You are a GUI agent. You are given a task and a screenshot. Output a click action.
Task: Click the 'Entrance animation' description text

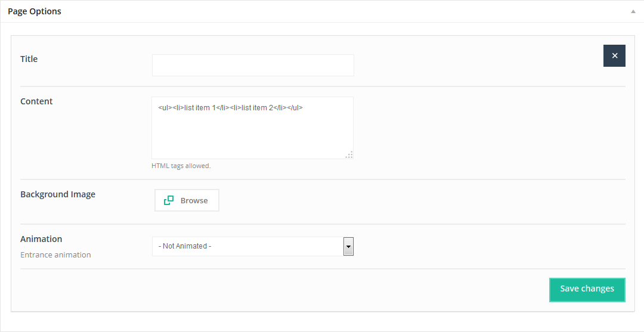pyautogui.click(x=55, y=255)
